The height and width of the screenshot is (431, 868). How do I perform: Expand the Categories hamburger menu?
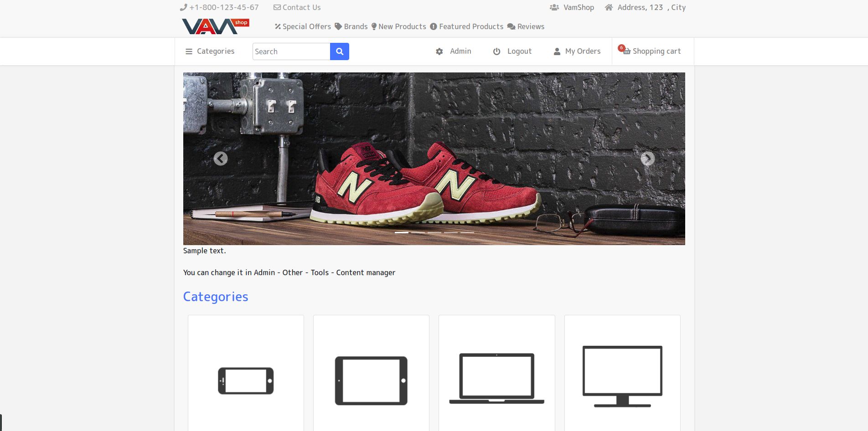point(210,51)
